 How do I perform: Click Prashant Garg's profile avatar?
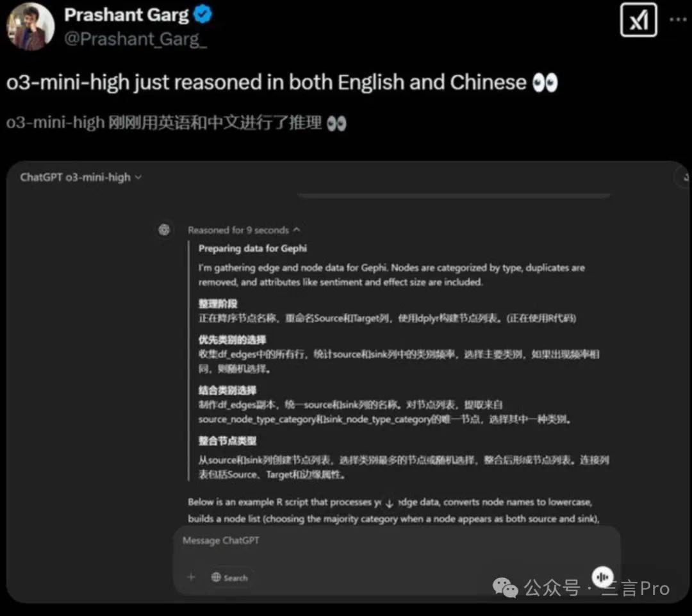30,26
